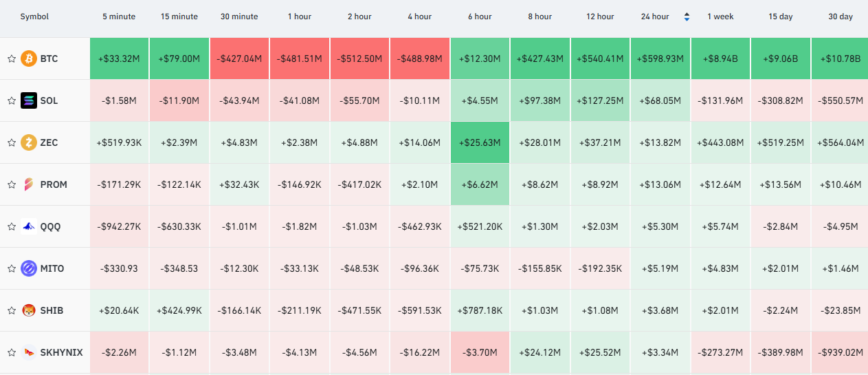Click the MITO token icon
The width and height of the screenshot is (868, 375).
pyautogui.click(x=29, y=268)
